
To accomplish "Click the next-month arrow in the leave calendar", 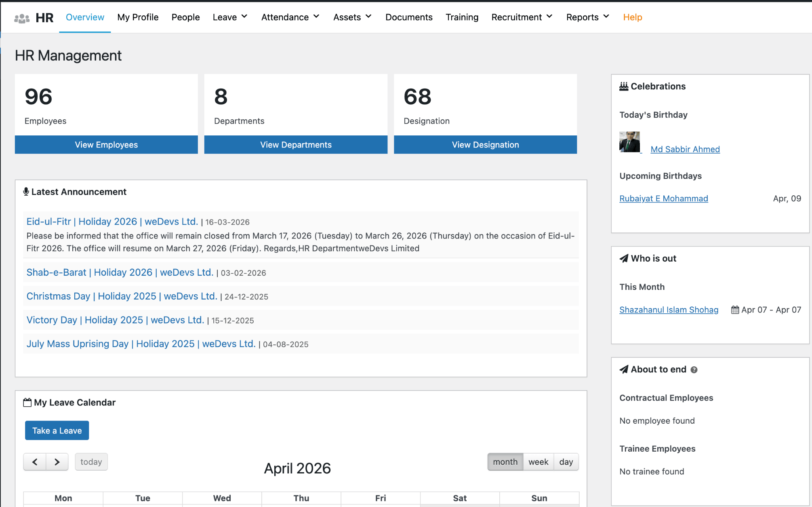I will (x=57, y=461).
